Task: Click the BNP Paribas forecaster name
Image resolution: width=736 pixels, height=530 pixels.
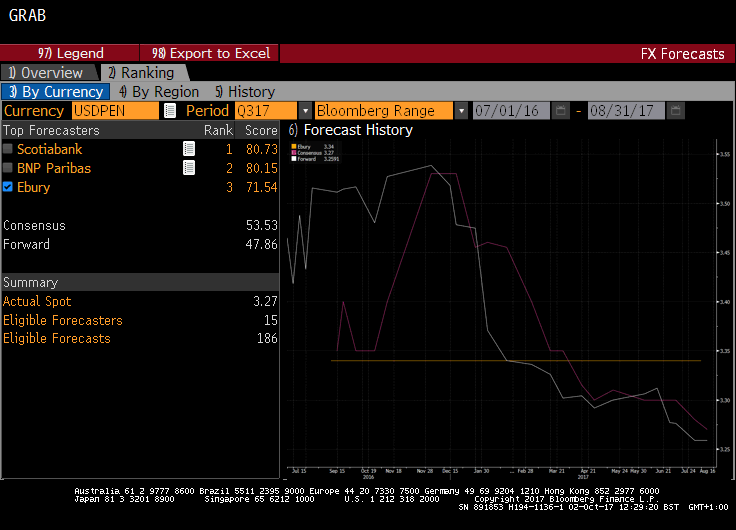Action: pos(54,168)
